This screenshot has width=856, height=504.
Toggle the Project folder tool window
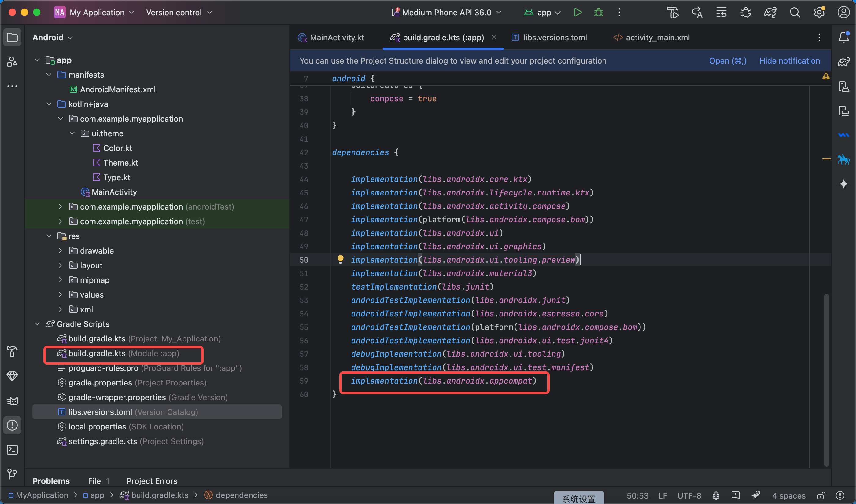[12, 37]
